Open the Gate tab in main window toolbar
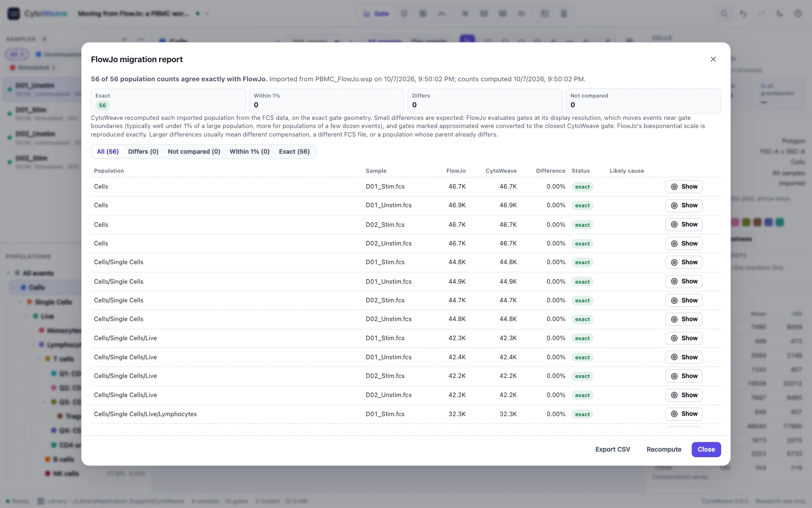 click(x=376, y=14)
